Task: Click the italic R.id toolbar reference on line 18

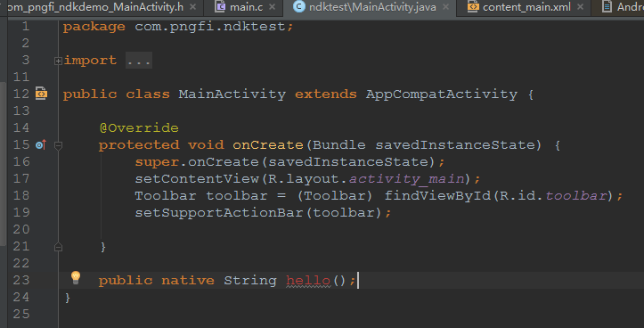Action: coord(575,196)
